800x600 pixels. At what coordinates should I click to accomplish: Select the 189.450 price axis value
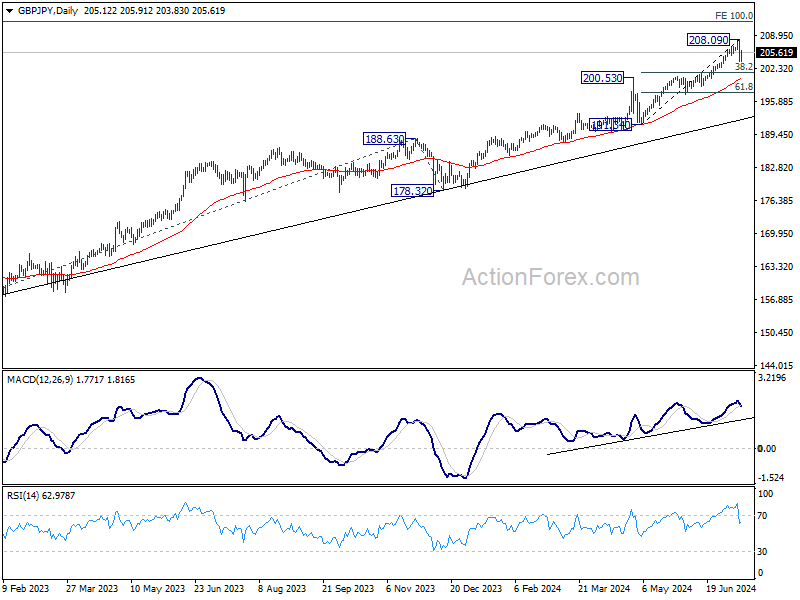[x=777, y=135]
